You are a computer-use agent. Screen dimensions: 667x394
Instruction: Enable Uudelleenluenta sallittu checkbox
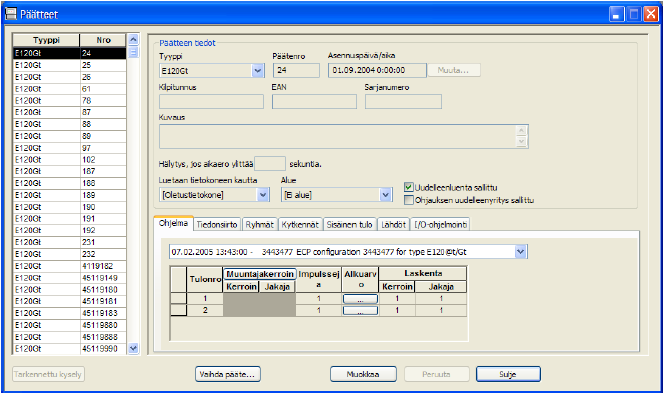tap(409, 187)
